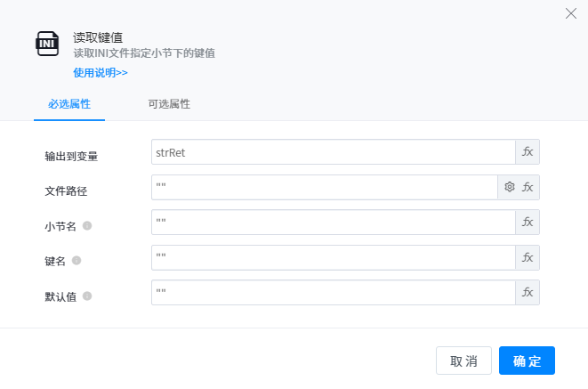Click the fx icon for 输出到变量

528,152
